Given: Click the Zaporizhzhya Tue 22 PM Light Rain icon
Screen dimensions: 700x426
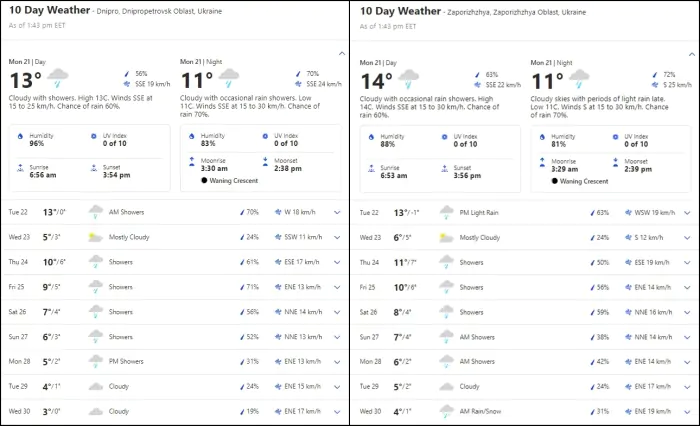Looking at the screenshot, I should pos(446,212).
